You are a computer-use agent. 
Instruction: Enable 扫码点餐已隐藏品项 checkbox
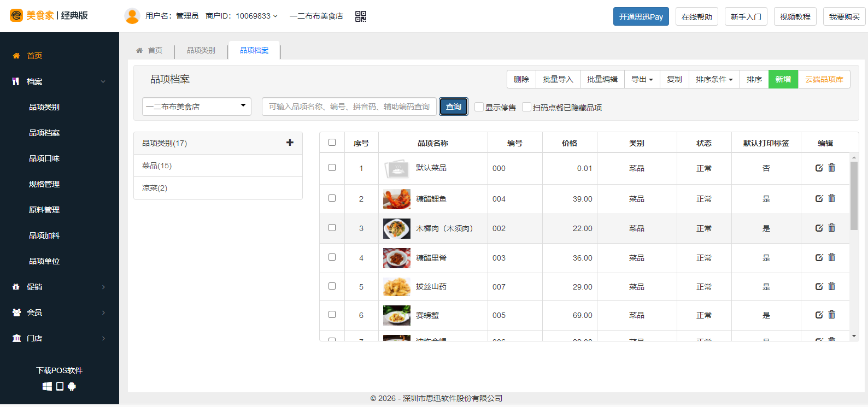click(526, 107)
